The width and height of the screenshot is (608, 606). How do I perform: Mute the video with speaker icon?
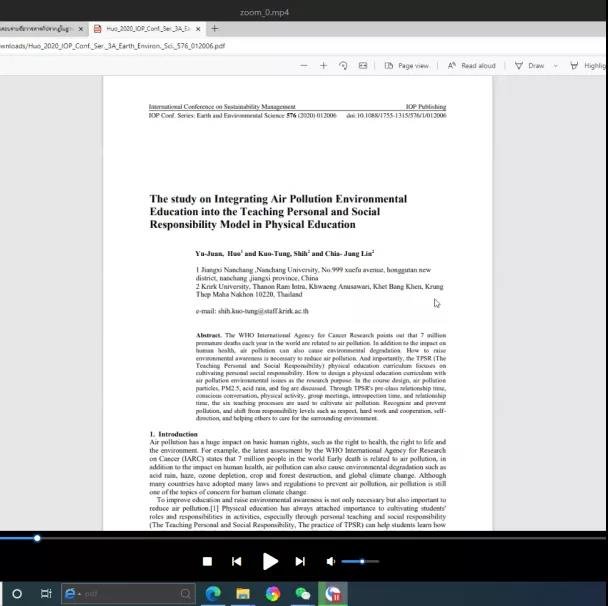point(331,561)
